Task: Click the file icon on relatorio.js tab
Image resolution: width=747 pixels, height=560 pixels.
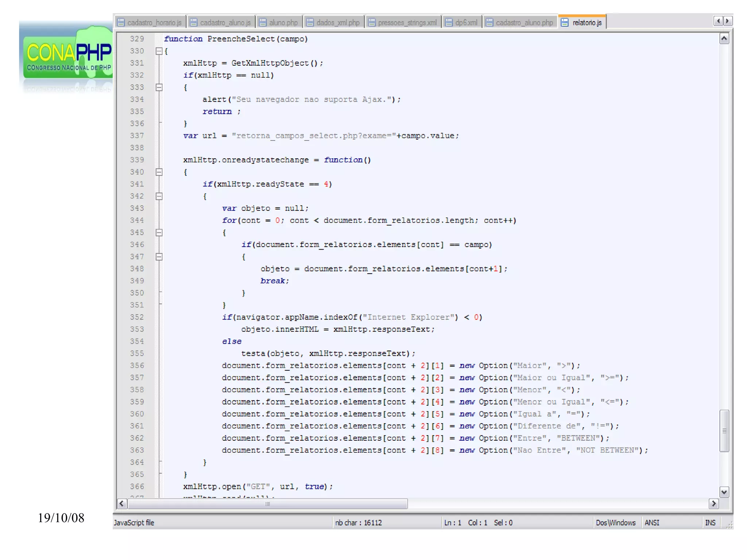Action: point(565,23)
